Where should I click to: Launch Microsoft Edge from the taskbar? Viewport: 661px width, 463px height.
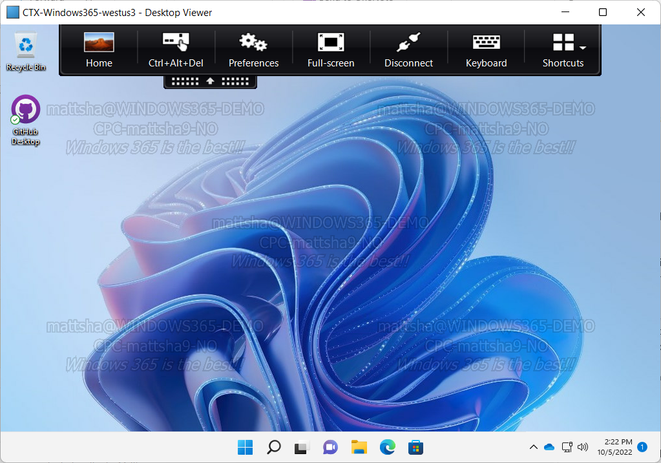(x=388, y=447)
